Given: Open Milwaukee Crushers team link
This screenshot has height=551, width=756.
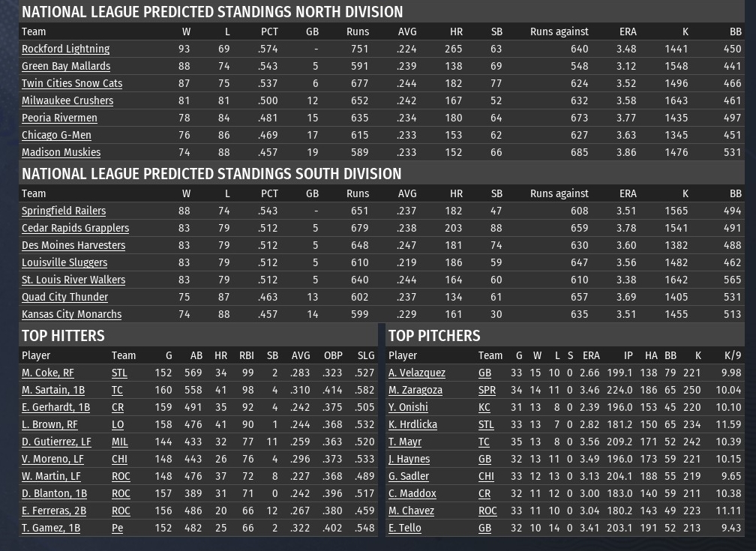Looking at the screenshot, I should pyautogui.click(x=67, y=100).
